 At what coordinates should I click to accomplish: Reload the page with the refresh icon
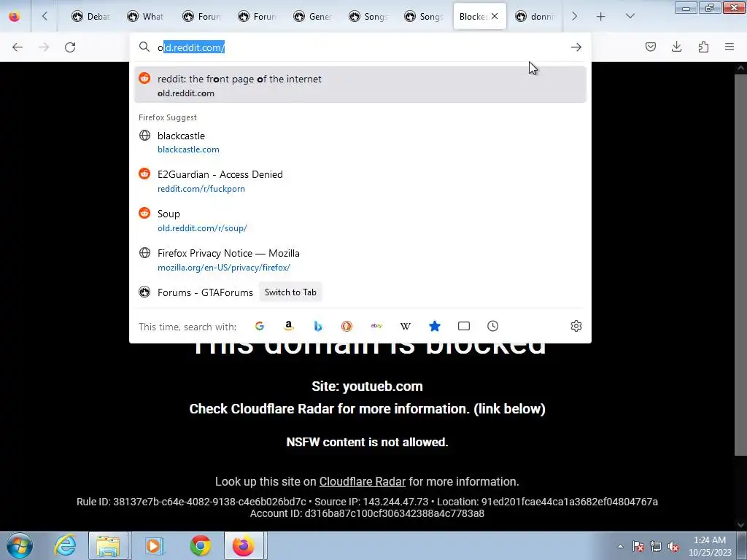(x=70, y=47)
